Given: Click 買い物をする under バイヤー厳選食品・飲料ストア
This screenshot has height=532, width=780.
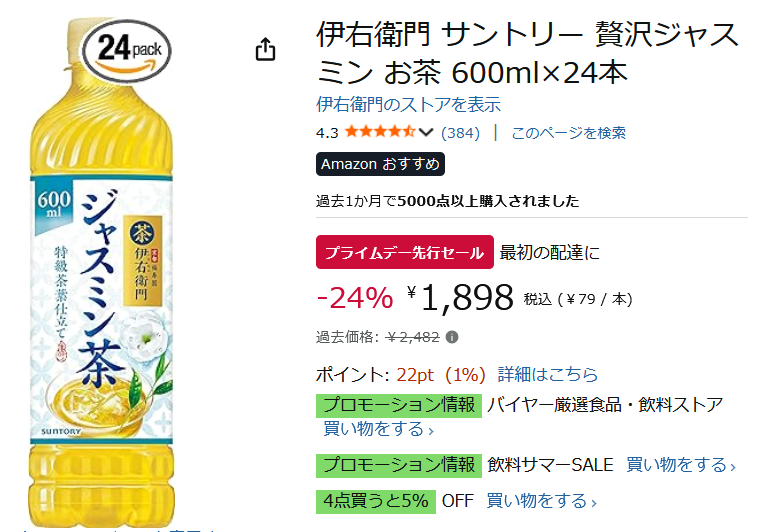Looking at the screenshot, I should pos(378,429).
